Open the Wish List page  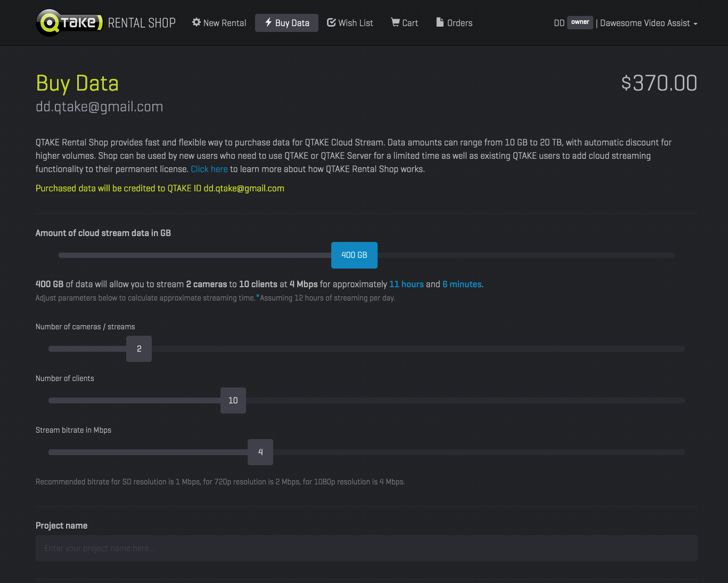[x=350, y=23]
